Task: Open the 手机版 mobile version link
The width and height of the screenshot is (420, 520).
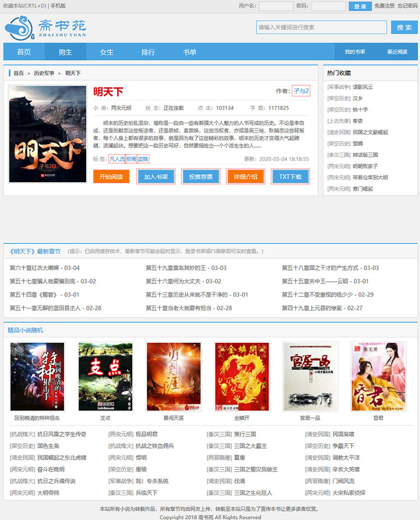Action: pos(58,6)
